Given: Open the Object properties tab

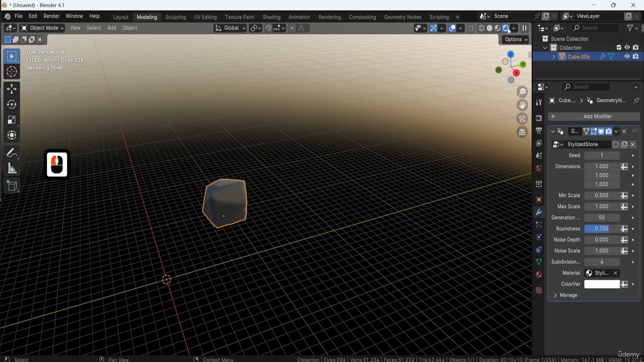Looking at the screenshot, I should click(x=539, y=200).
